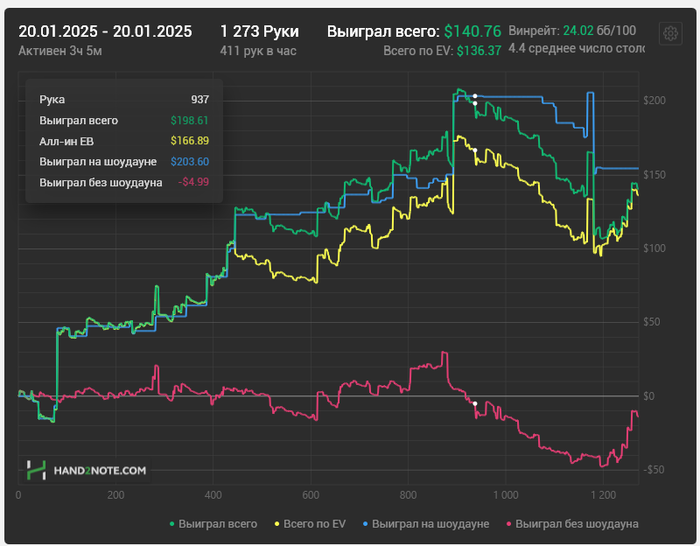Click the 400 x-axis label
Image resolution: width=700 pixels, height=546 pixels.
coord(213,495)
